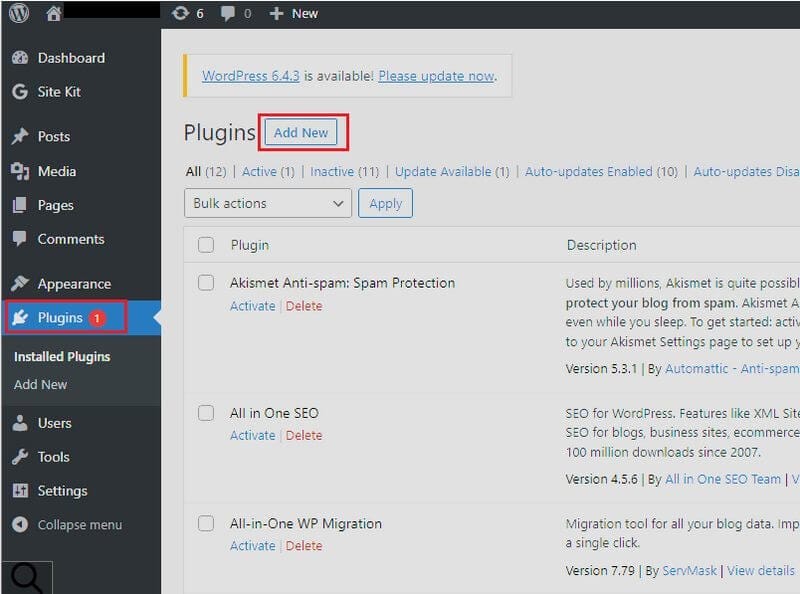This screenshot has width=800, height=594.
Task: Filter plugins by Active (1)
Action: tap(268, 171)
